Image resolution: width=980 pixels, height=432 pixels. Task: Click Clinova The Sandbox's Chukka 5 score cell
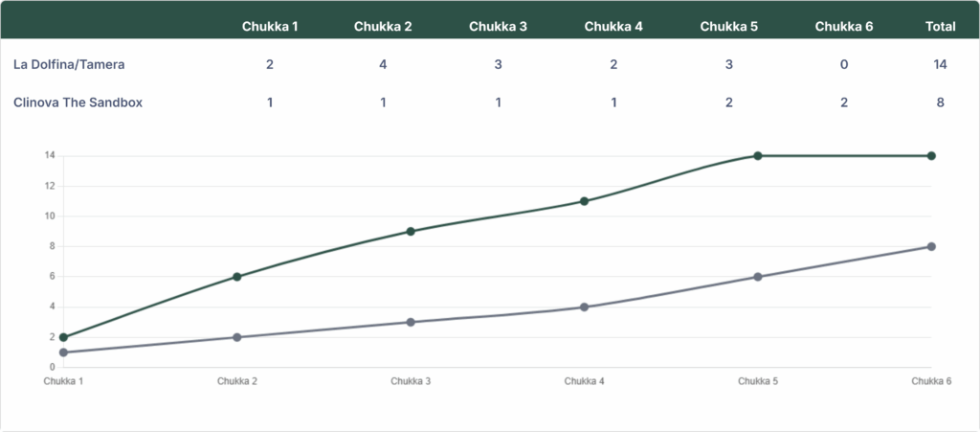pos(729,102)
